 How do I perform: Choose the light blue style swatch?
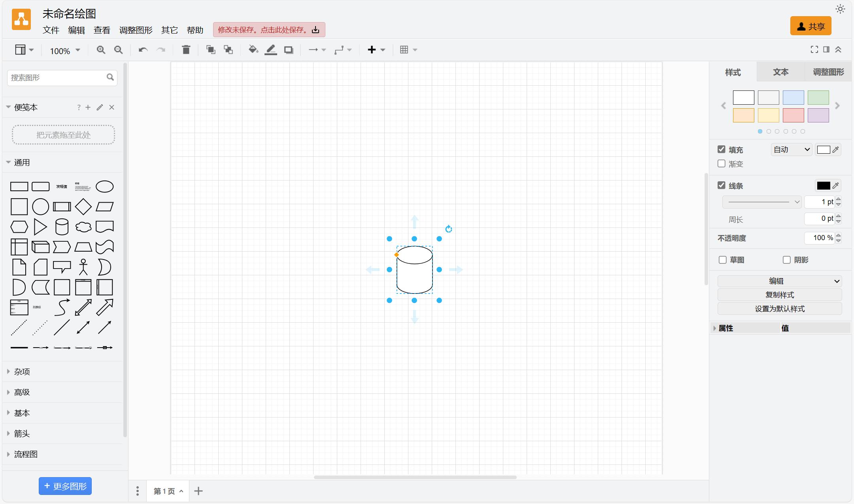point(793,98)
